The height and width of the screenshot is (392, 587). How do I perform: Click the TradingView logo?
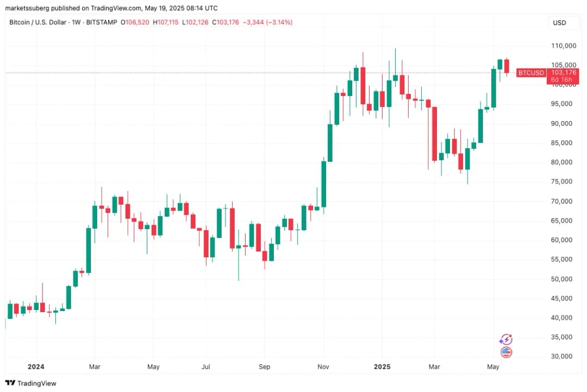pyautogui.click(x=30, y=383)
